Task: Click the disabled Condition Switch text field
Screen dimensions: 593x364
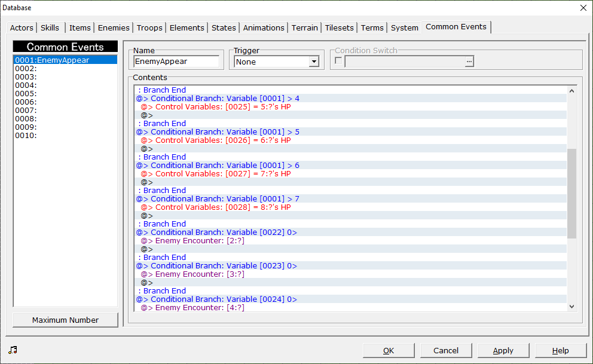Action: (x=405, y=61)
